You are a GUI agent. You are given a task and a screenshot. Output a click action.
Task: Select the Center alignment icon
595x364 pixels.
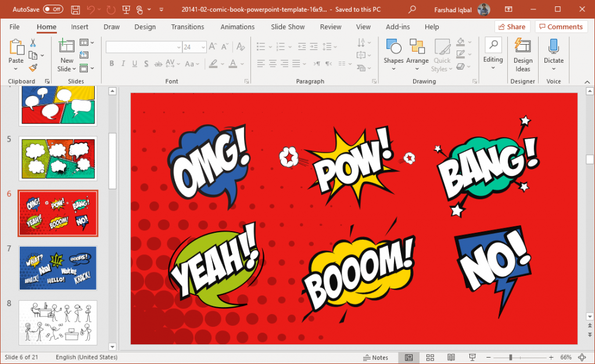coord(273,63)
